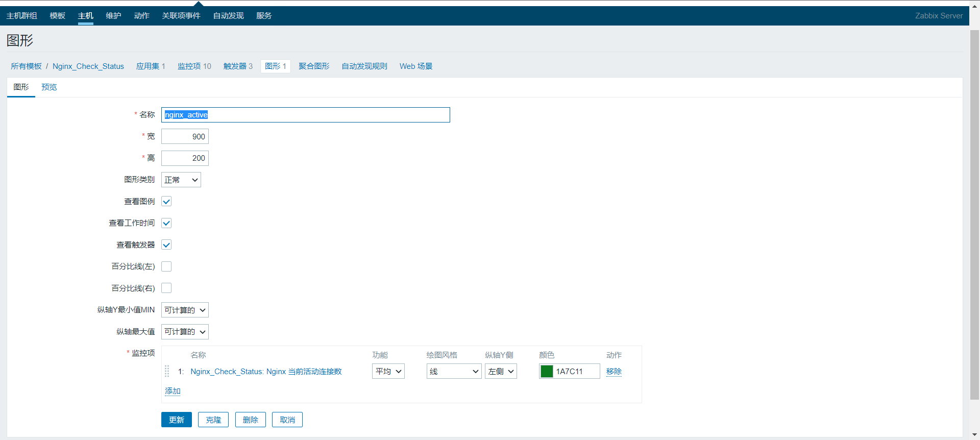Toggle the 查看图例 checkbox

coord(166,201)
